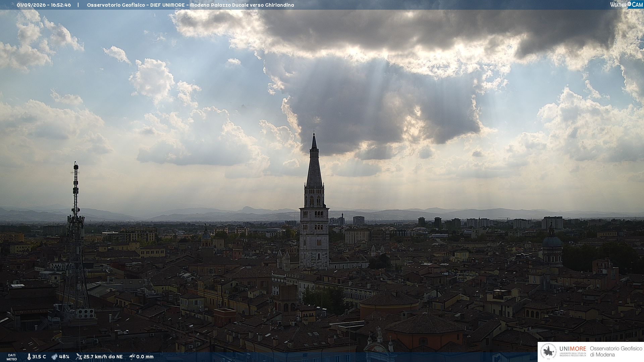This screenshot has height=362, width=644.
Task: Click the WeatherCam logo
Action: (626, 5)
